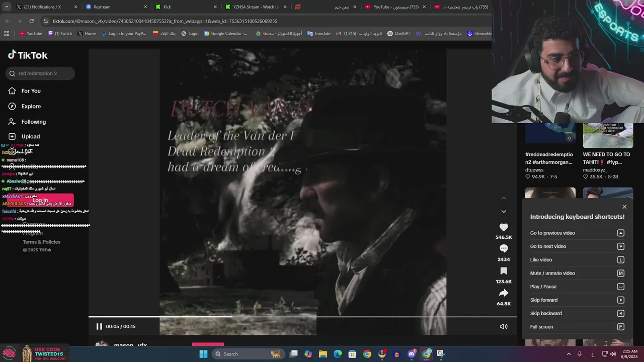This screenshot has height=362, width=644.
Task: Save video with the bookmark icon
Action: point(504,271)
